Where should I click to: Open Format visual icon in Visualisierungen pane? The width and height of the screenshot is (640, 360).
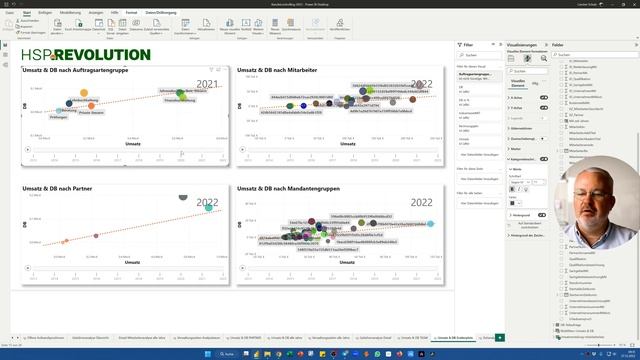tap(527, 59)
